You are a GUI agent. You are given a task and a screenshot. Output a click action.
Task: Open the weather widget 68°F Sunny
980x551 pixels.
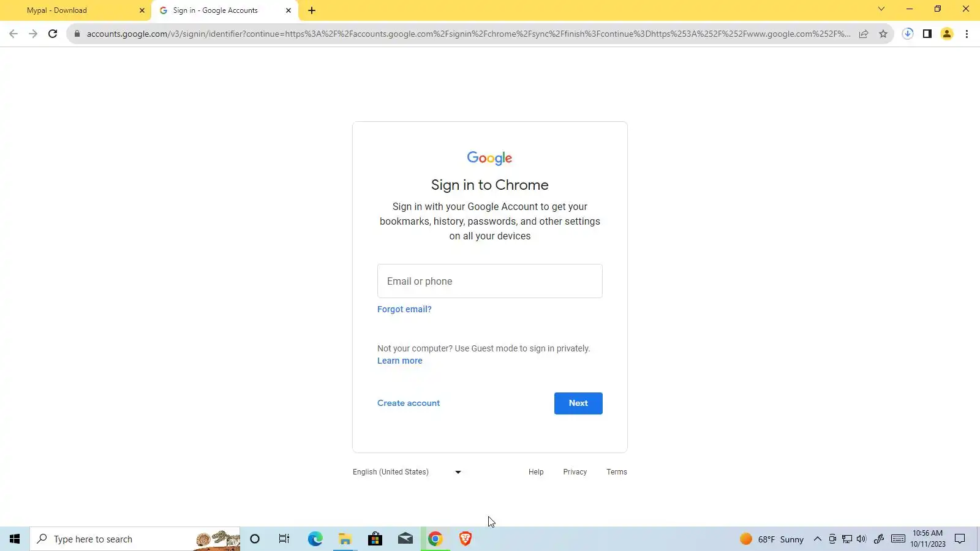[772, 539]
